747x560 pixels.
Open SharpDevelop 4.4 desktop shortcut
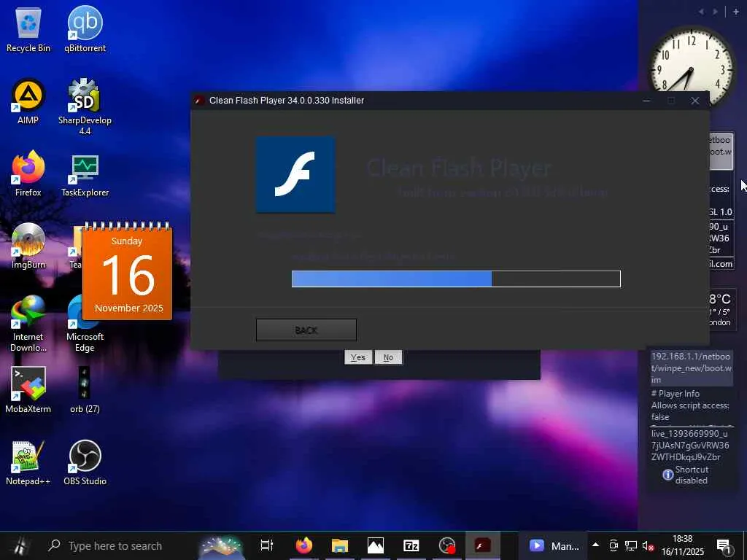coord(85,106)
